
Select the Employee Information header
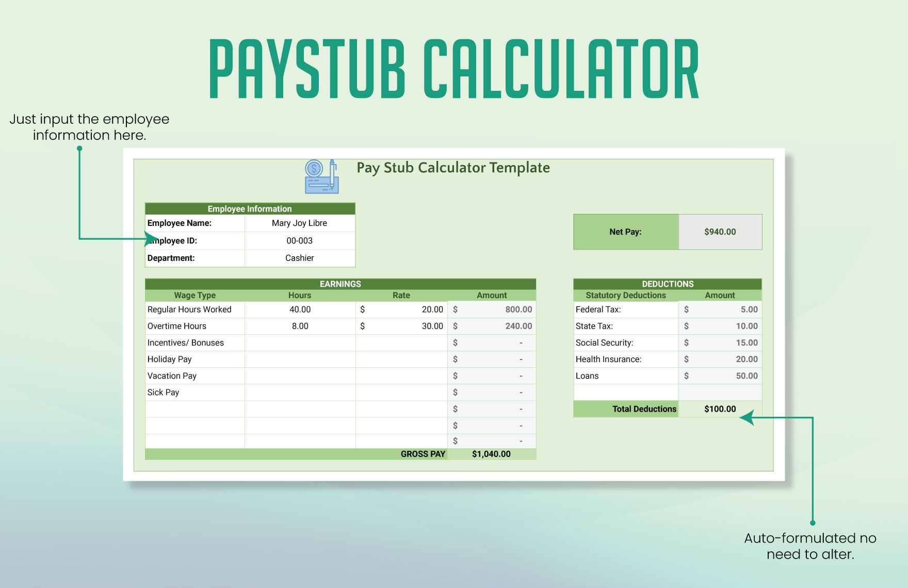click(250, 209)
